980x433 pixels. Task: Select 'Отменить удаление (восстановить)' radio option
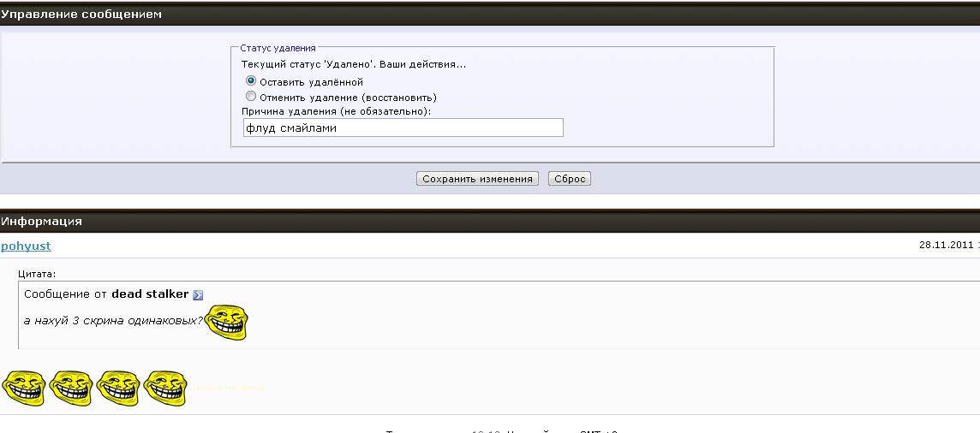(x=251, y=97)
